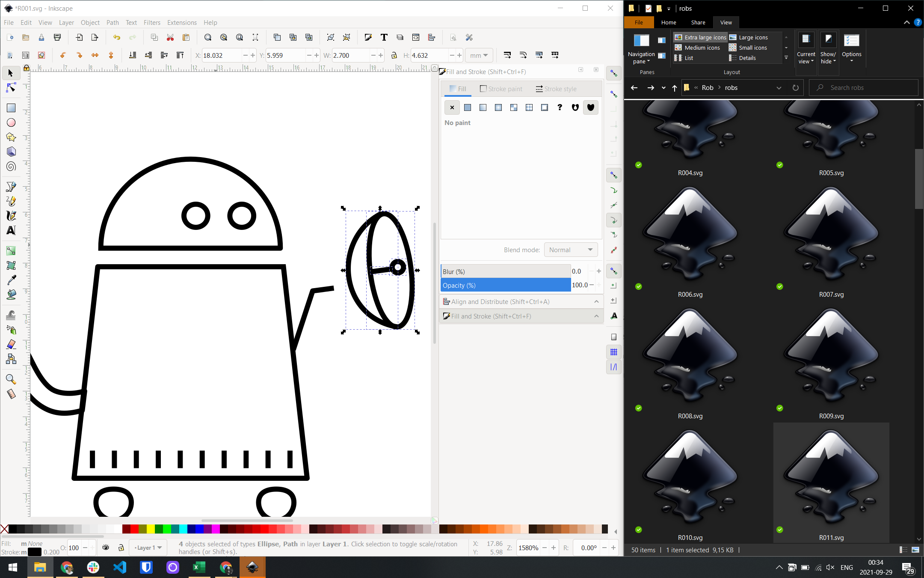Viewport: 924px width, 578px height.
Task: Switch to the Stroke paint tab
Action: point(501,89)
